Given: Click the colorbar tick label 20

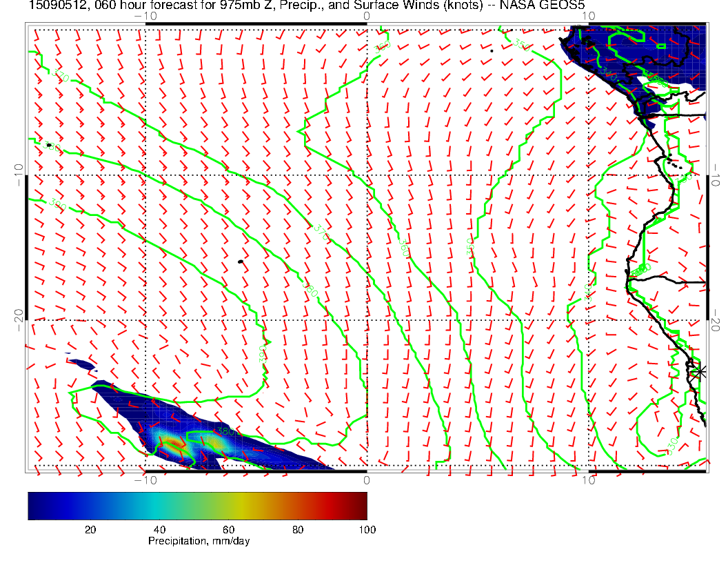Looking at the screenshot, I should click(90, 529).
